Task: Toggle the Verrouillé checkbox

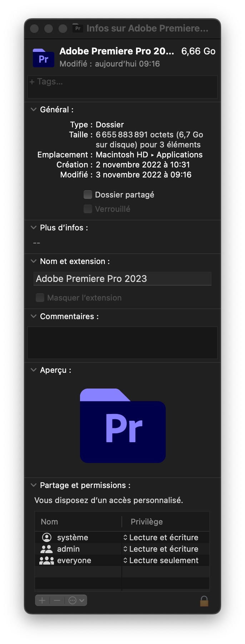Action: 88,209
